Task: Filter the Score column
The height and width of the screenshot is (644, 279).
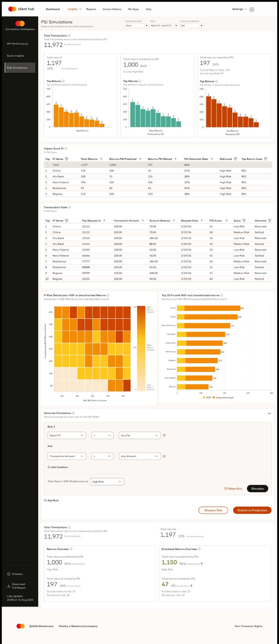Action: pos(244,221)
